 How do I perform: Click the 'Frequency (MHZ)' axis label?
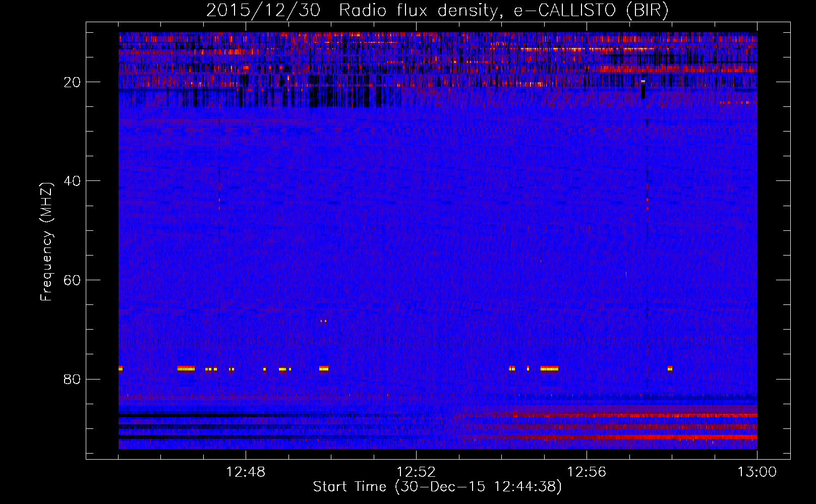(x=46, y=242)
